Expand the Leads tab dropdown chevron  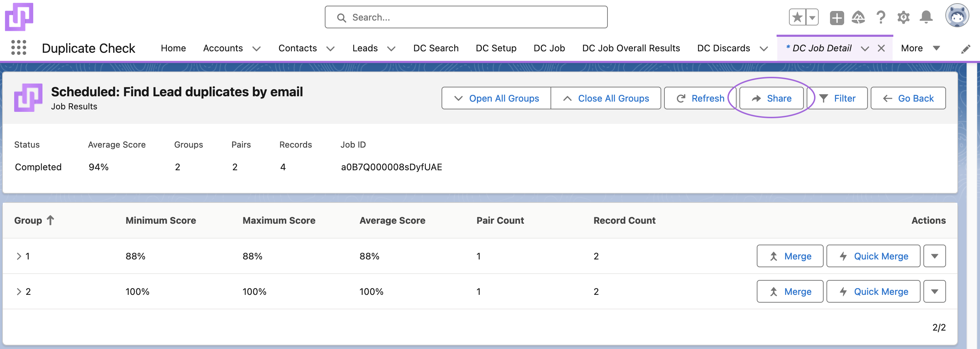point(391,49)
